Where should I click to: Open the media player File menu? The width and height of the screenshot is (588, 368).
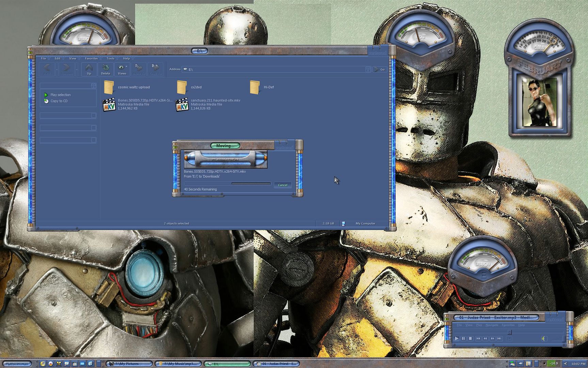click(x=459, y=325)
